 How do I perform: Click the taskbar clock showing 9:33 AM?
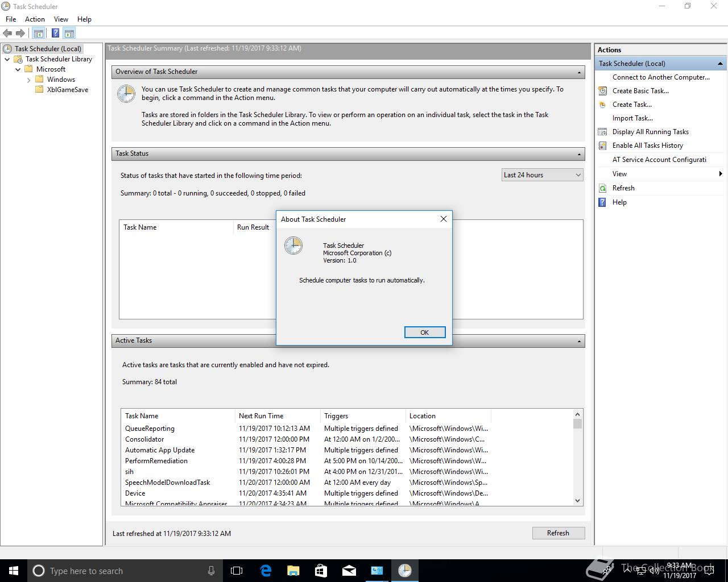[679, 571]
